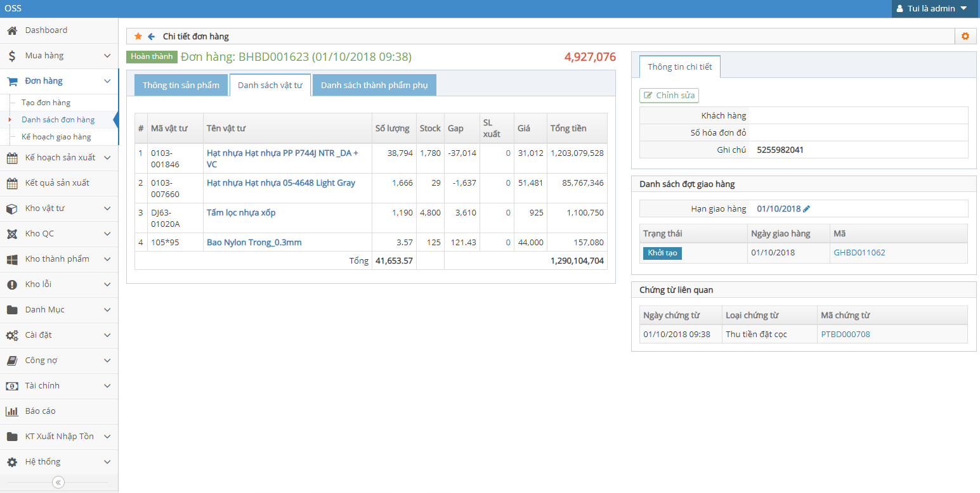This screenshot has height=493, width=980.
Task: Click total quantity 41,653.57 cell
Action: click(394, 260)
